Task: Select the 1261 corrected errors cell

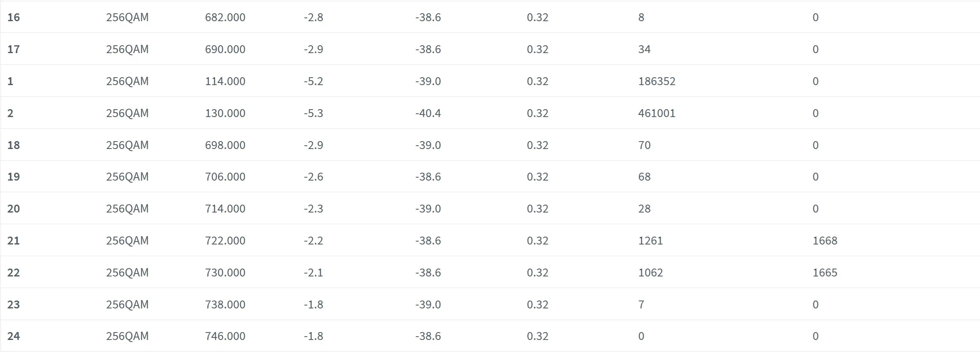Action: [x=650, y=241]
